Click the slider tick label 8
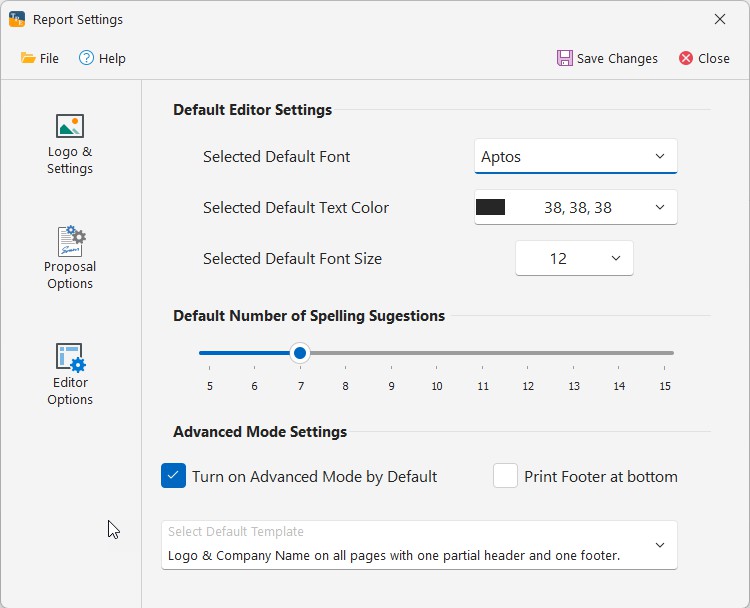750x608 pixels. click(345, 386)
